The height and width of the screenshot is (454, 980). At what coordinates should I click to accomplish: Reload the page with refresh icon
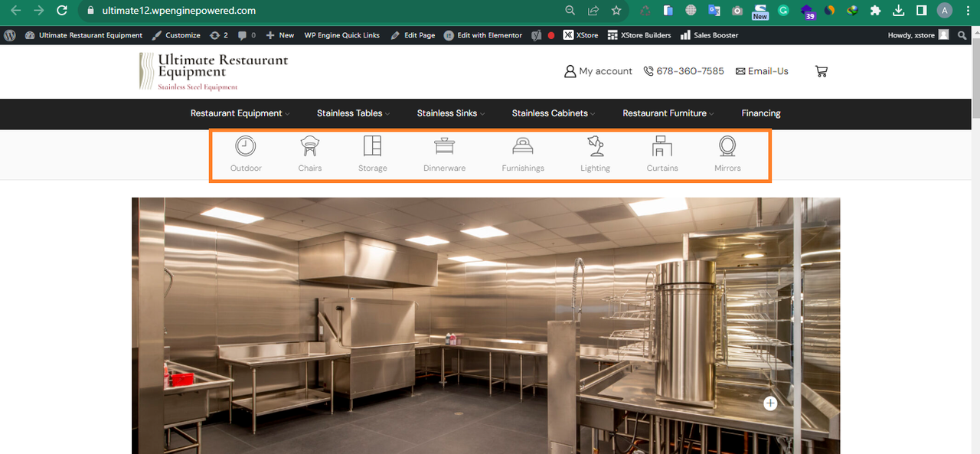[x=62, y=11]
